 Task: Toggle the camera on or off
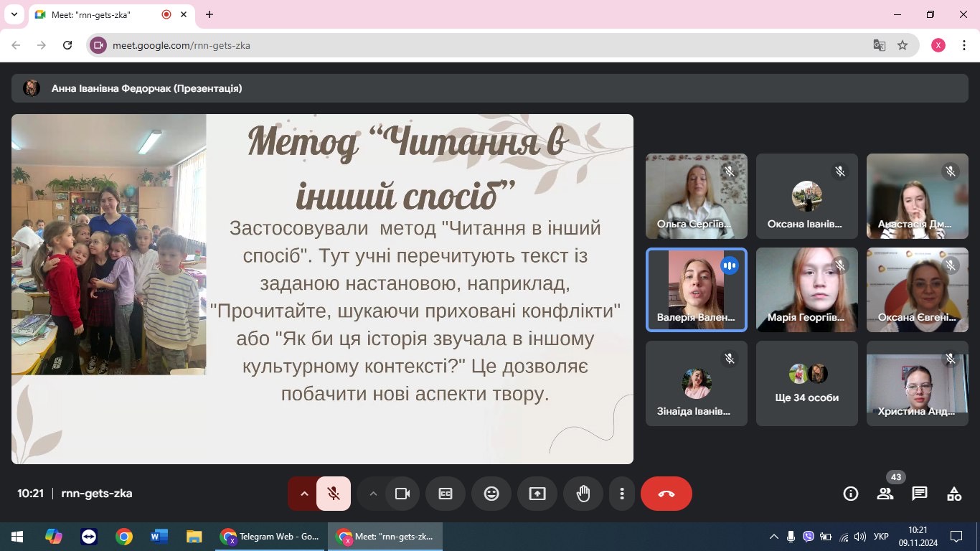[x=402, y=494]
